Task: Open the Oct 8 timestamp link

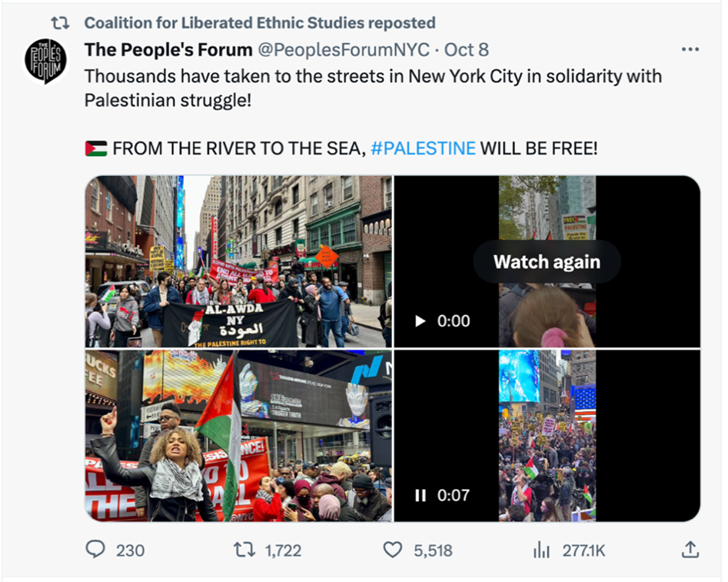Action: point(466,50)
